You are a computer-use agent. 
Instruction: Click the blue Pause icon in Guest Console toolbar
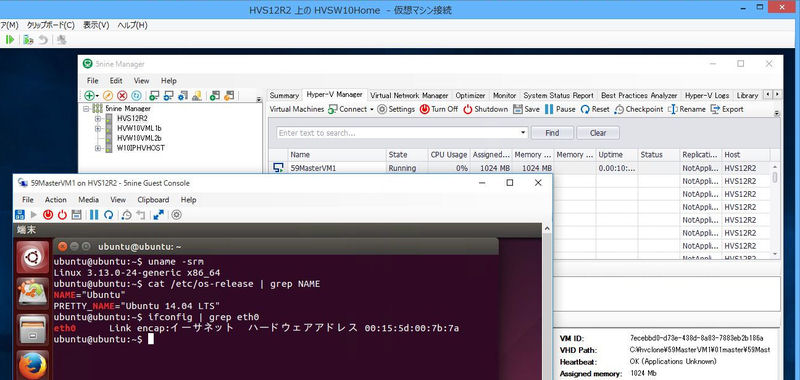tap(94, 215)
